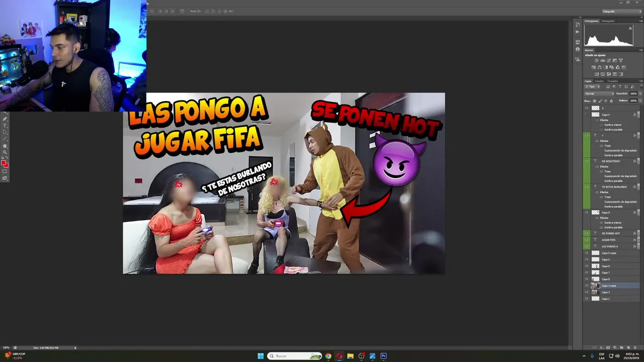This screenshot has width=644, height=362.
Task: Hide layer Capa 3
Action: tap(586, 292)
